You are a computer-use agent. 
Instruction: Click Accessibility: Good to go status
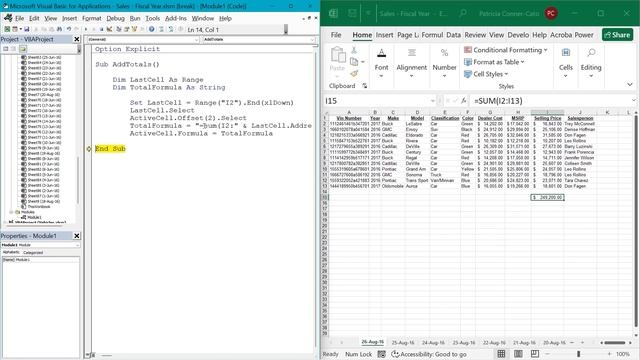pos(429,354)
